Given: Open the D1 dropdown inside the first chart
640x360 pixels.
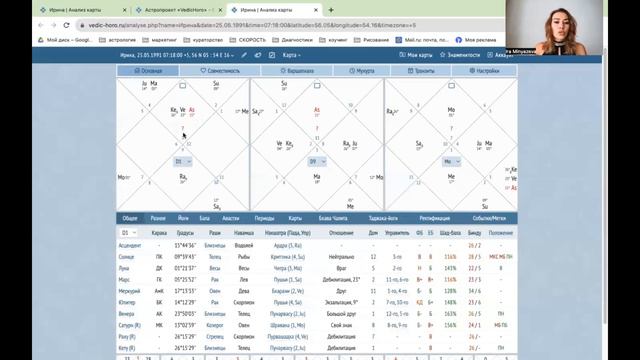Looking at the screenshot, I should 183,162.
